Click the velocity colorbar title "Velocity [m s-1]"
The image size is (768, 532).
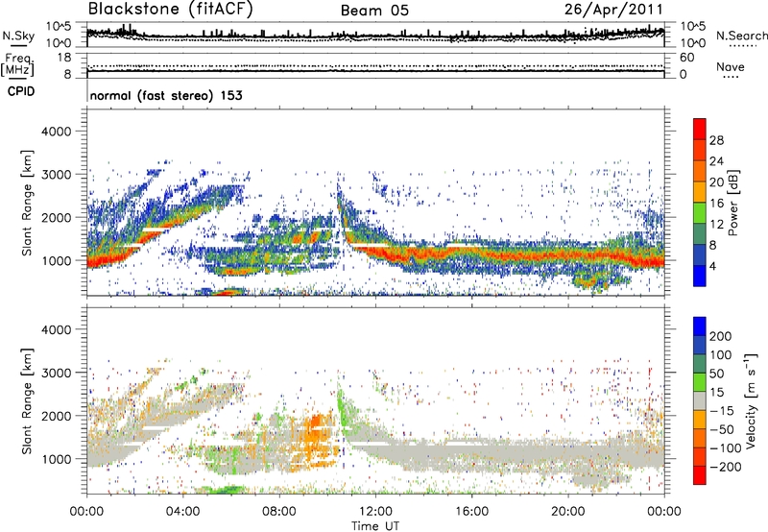752,400
